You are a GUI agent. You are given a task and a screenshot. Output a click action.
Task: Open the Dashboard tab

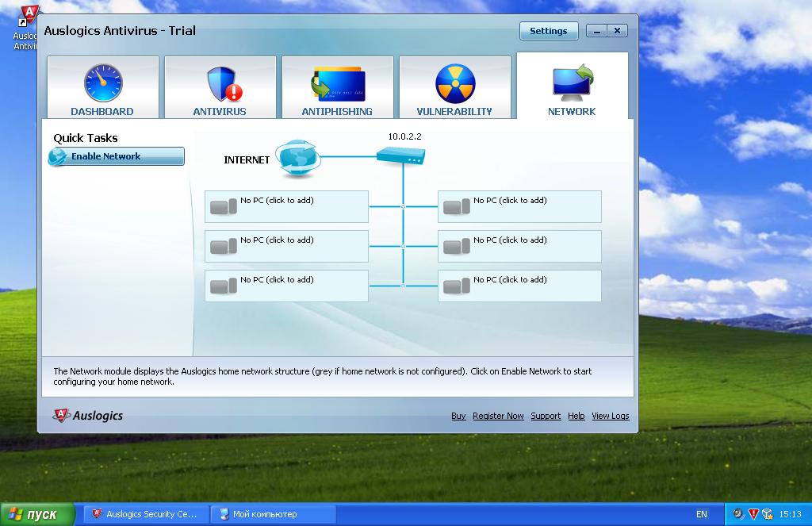pyautogui.click(x=102, y=87)
